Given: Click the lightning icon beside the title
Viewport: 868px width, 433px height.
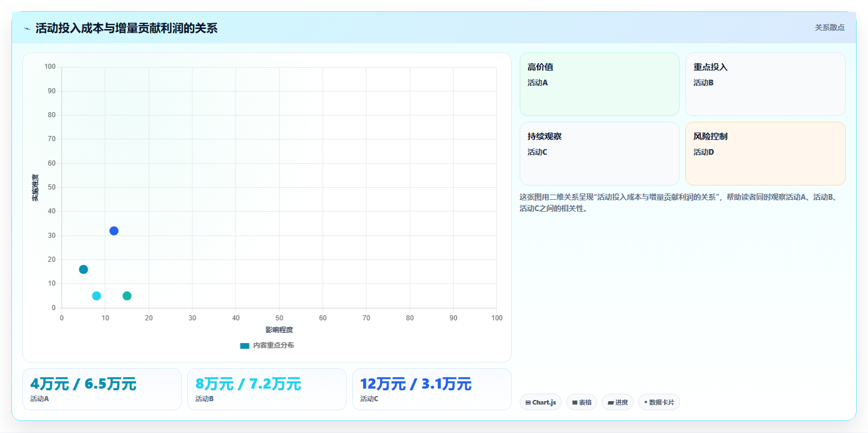Looking at the screenshot, I should [27, 28].
